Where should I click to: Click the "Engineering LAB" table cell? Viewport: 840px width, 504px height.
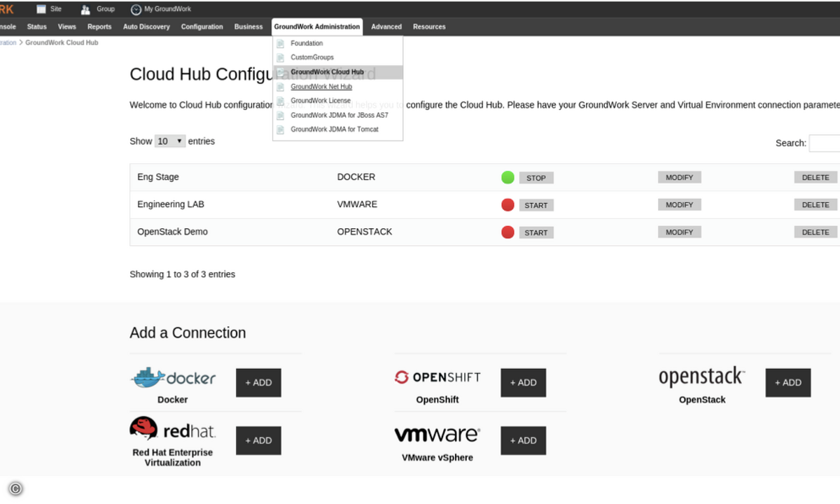pos(171,204)
